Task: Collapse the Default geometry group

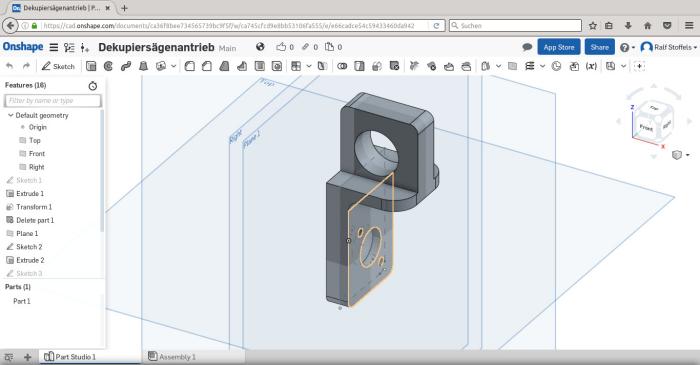Action: [x=11, y=115]
